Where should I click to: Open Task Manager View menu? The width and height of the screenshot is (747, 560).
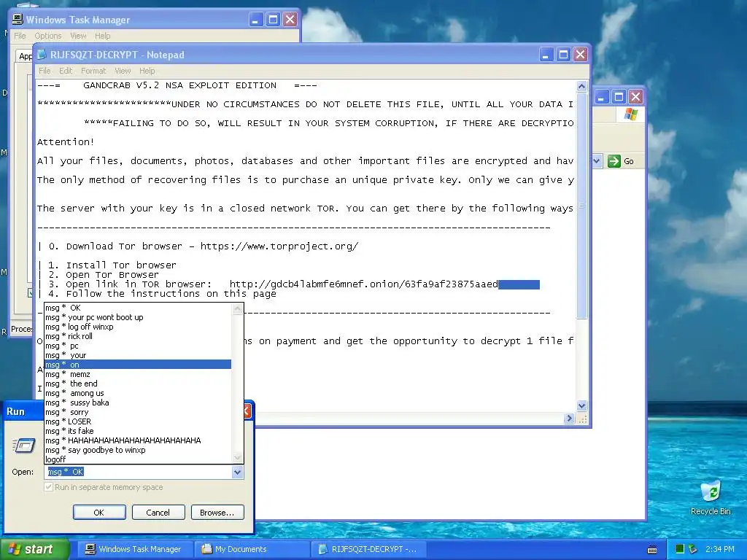click(78, 36)
